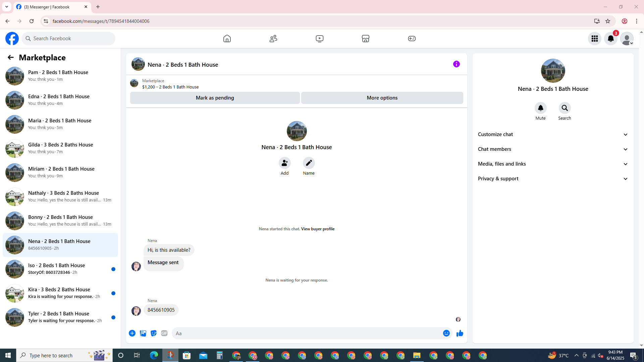This screenshot has height=362, width=644.
Task: Open Kira's unread conversation
Action: 60,293
